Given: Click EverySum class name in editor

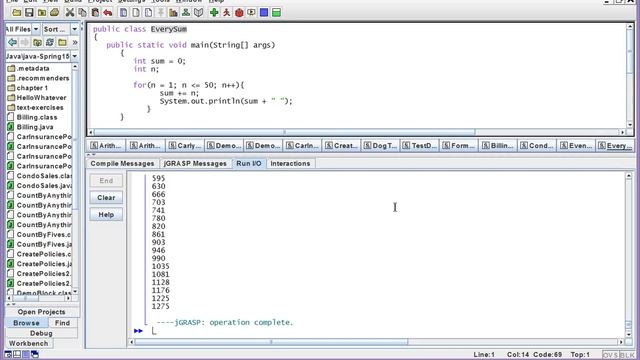Looking at the screenshot, I should [x=169, y=29].
